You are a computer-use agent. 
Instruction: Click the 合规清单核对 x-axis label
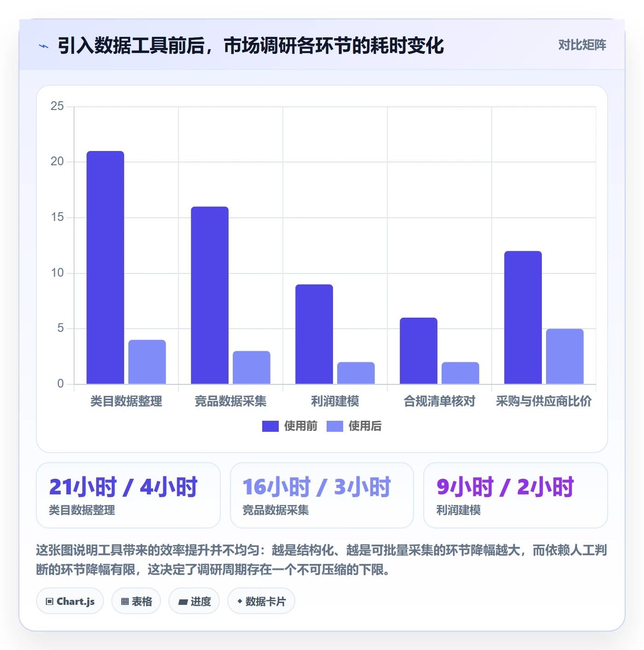pyautogui.click(x=439, y=401)
